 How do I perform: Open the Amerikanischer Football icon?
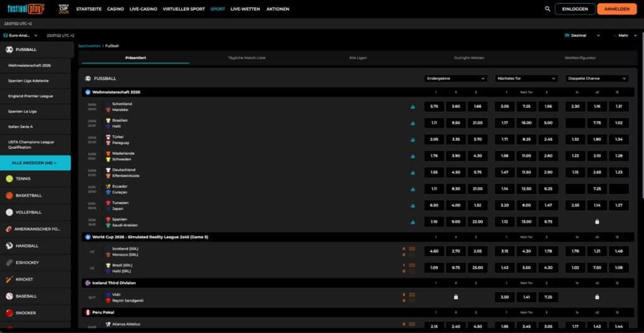9,229
